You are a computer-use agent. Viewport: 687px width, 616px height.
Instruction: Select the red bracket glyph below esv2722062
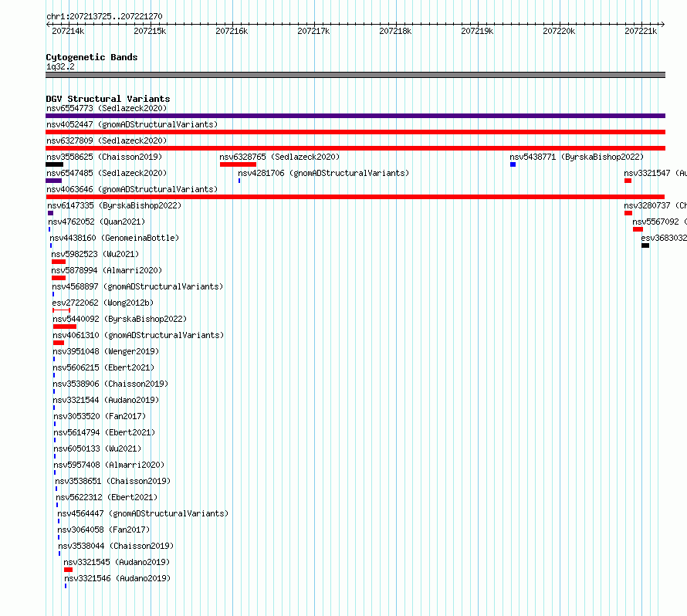tap(61, 310)
